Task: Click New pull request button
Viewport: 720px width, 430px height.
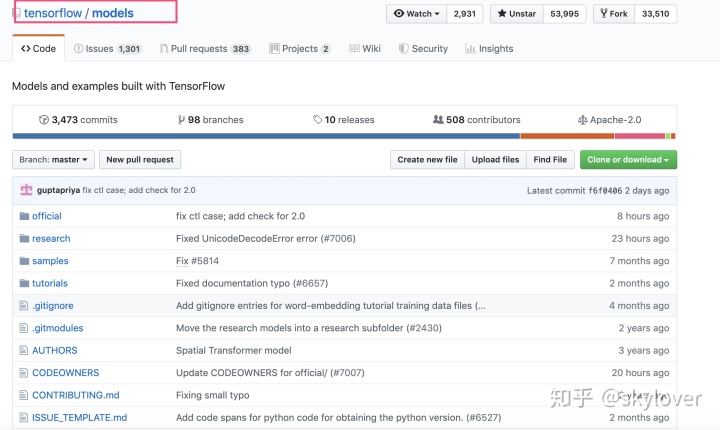Action: pos(140,160)
